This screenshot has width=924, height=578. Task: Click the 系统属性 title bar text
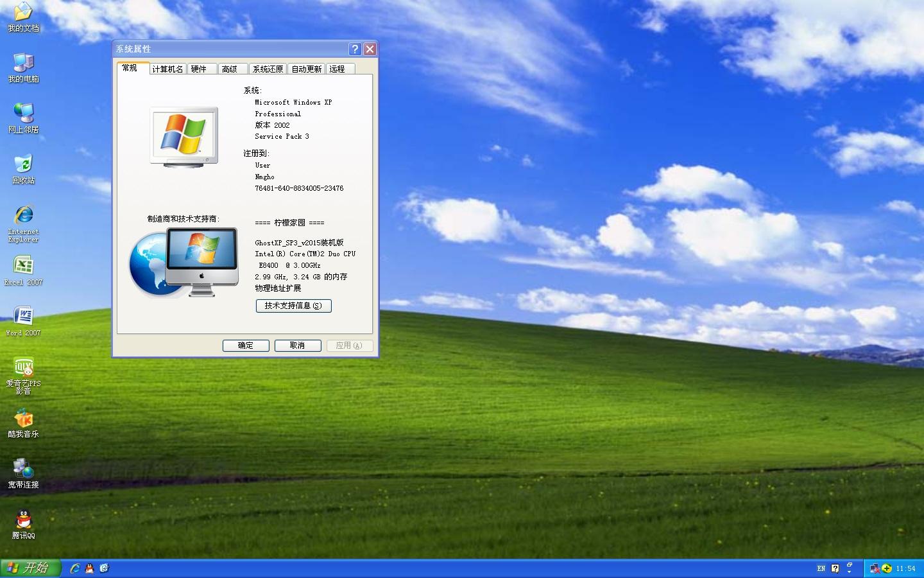pos(133,49)
